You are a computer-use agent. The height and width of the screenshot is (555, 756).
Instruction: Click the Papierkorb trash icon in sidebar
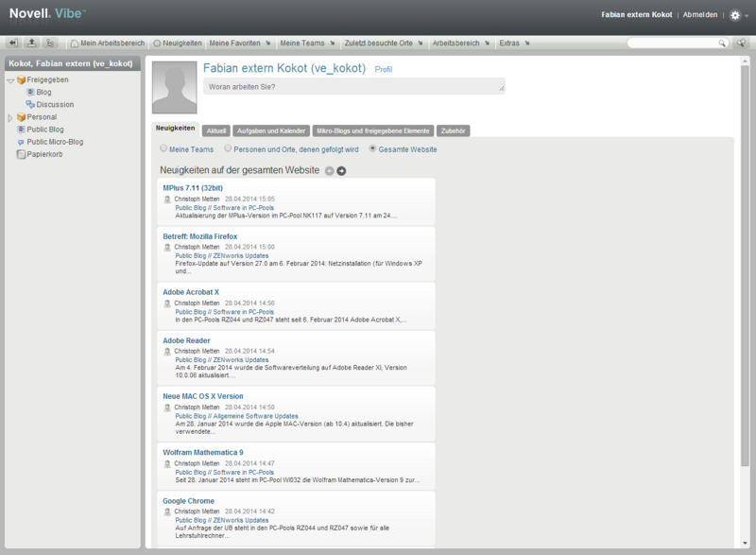pyautogui.click(x=21, y=154)
